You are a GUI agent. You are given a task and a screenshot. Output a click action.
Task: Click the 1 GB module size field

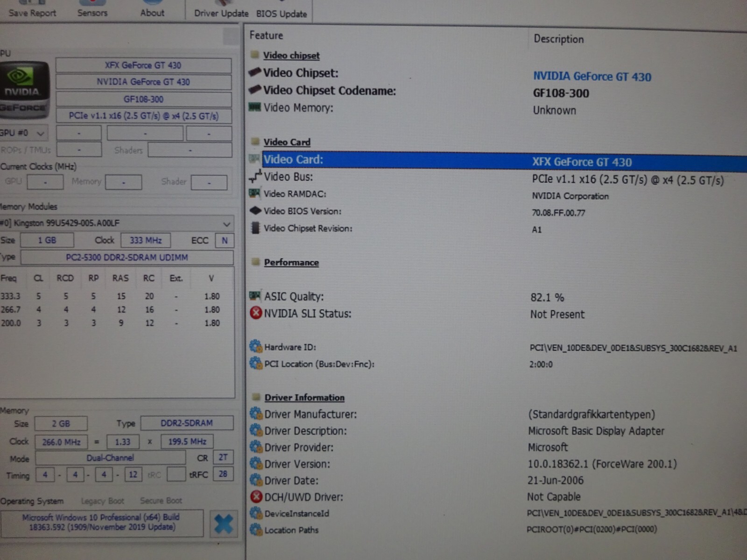click(47, 240)
